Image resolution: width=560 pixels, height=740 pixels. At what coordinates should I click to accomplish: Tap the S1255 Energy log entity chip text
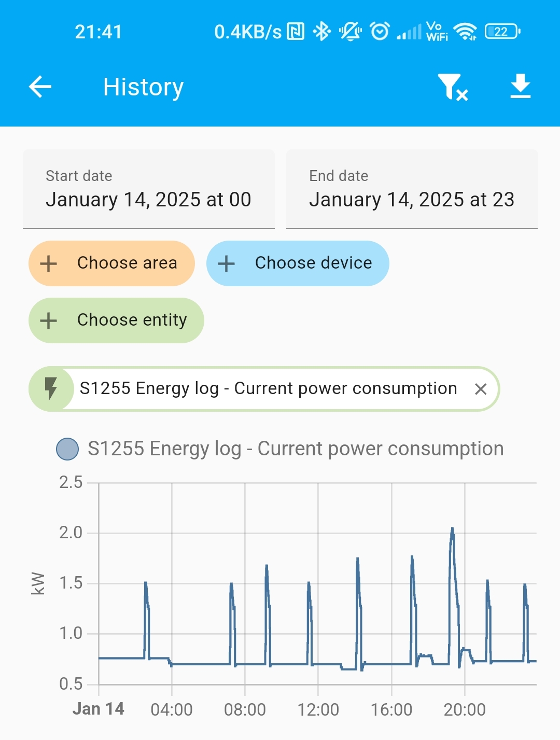click(x=269, y=388)
